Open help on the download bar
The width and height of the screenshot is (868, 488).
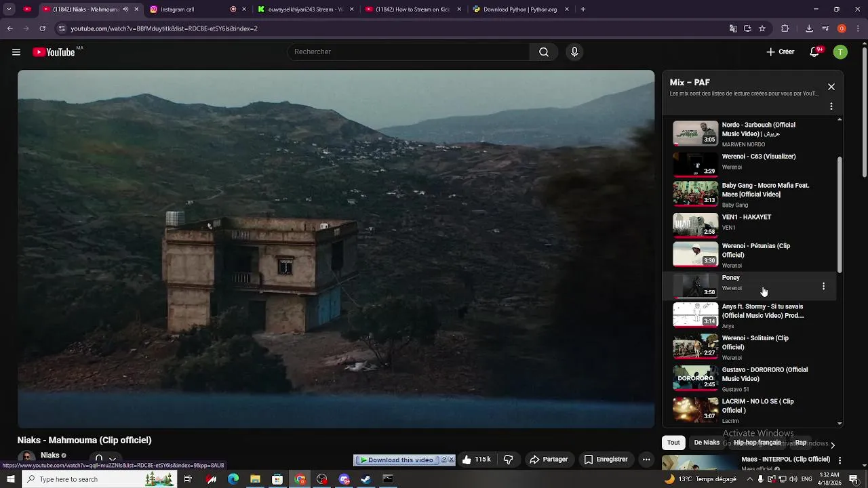tap(444, 460)
